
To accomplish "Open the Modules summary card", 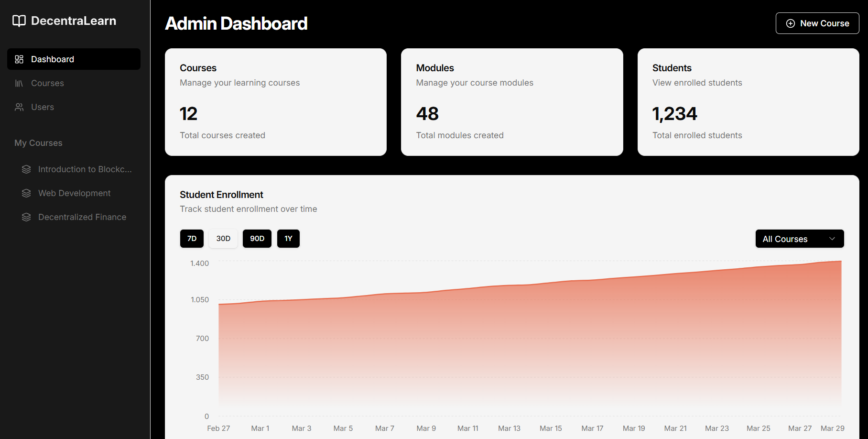I will [x=512, y=102].
